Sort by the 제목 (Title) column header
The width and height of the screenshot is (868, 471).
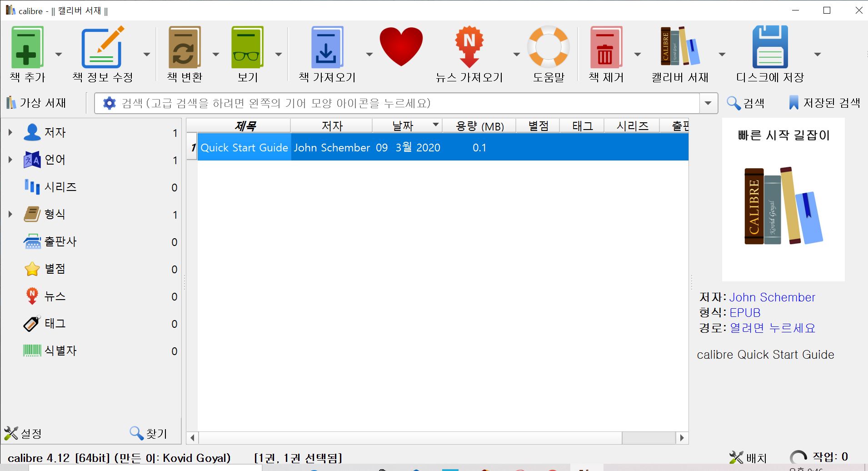[x=244, y=125]
